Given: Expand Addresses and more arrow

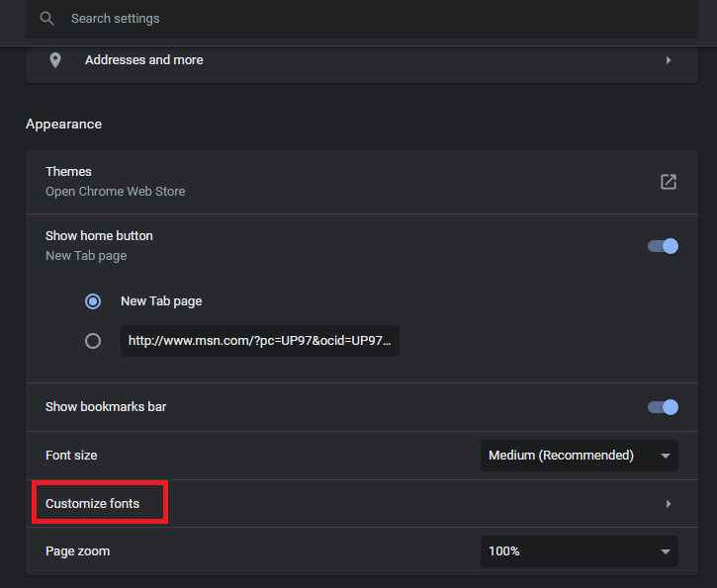Looking at the screenshot, I should pyautogui.click(x=669, y=60).
